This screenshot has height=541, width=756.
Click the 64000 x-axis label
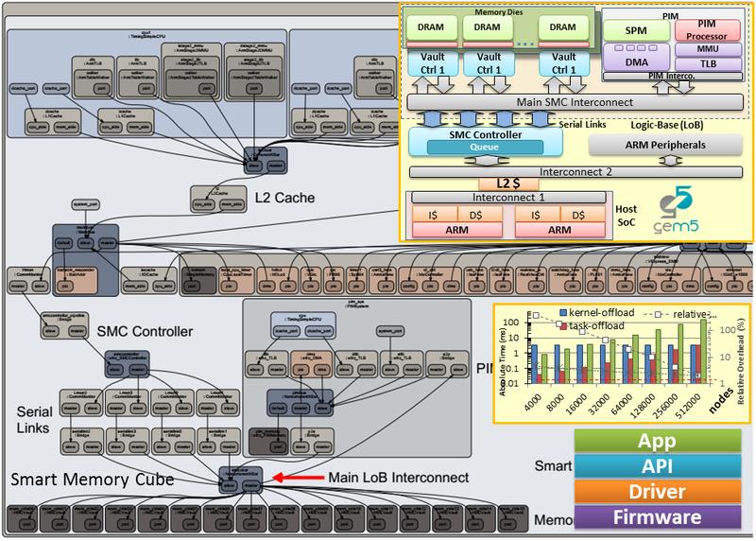pos(621,404)
